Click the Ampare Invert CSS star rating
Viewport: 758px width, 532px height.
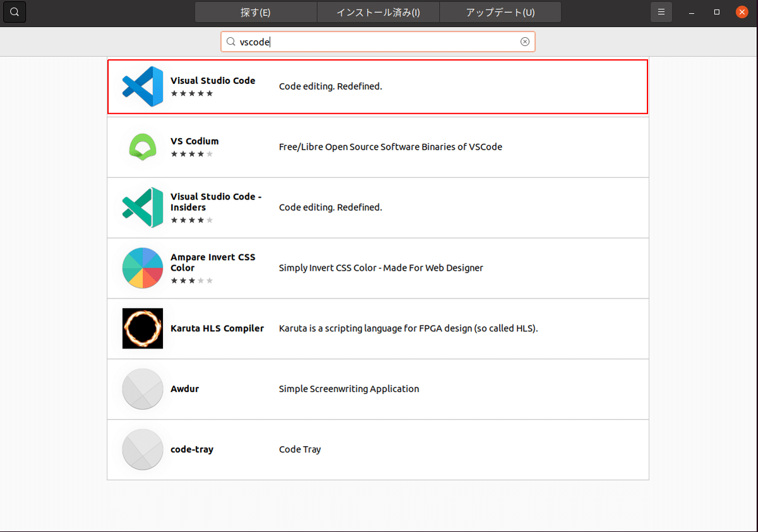click(x=192, y=281)
